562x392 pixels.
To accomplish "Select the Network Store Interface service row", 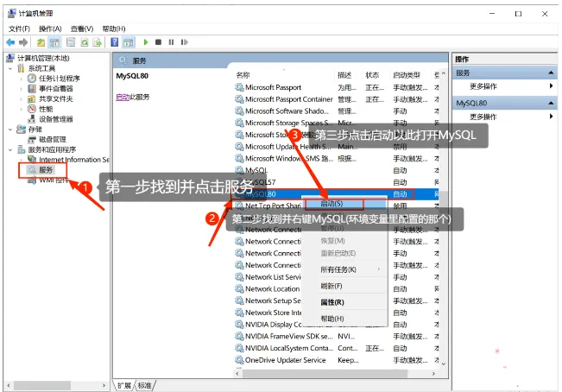I will click(336, 313).
